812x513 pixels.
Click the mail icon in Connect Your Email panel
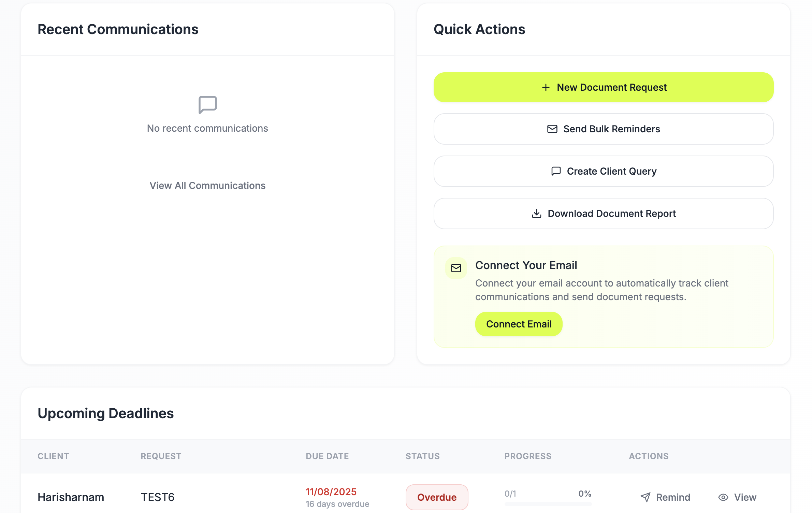pyautogui.click(x=456, y=268)
